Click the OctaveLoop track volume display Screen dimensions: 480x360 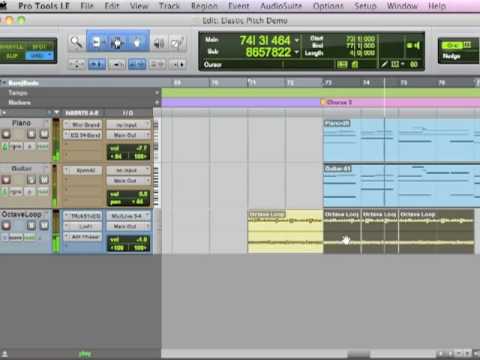pyautogui.click(x=128, y=244)
